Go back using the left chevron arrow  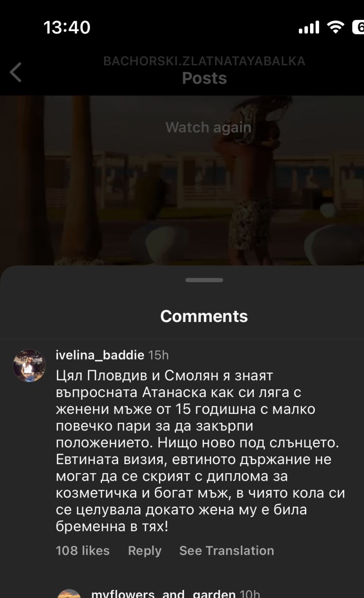pyautogui.click(x=16, y=72)
